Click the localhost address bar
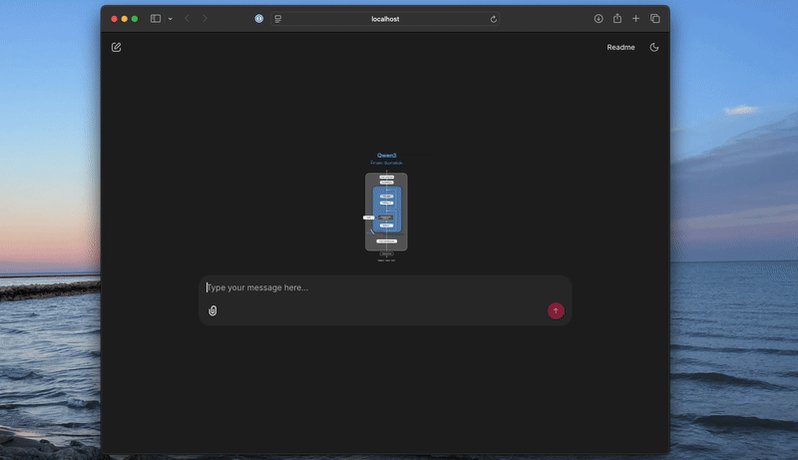Screen dimensions: 798x460 click(x=385, y=19)
